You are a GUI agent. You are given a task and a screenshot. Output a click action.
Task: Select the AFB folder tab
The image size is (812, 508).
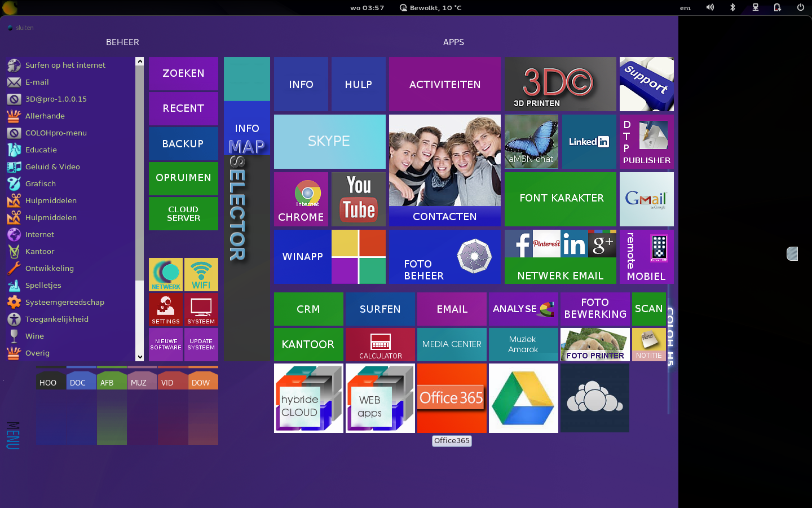coord(112,379)
